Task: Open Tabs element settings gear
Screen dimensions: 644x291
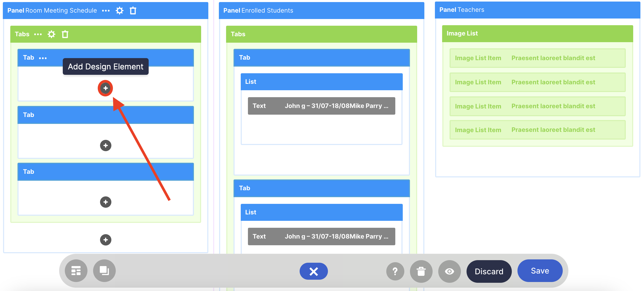Action: 51,34
